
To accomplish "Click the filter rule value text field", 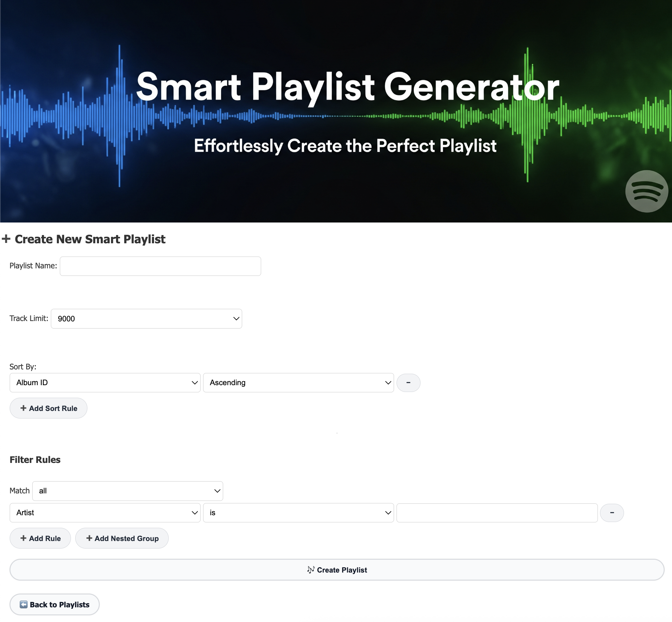I will 496,513.
